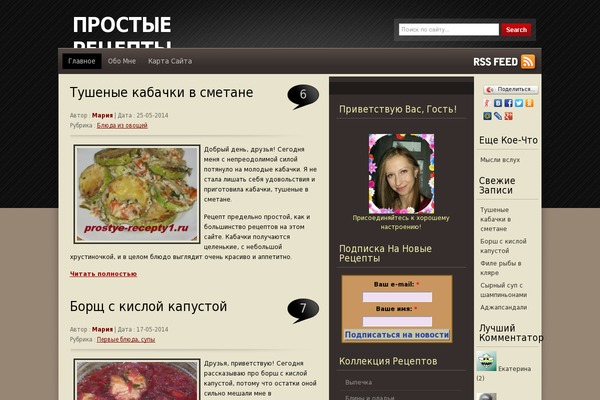Click Свежие Записи heading
600x400 pixels.
click(x=497, y=185)
